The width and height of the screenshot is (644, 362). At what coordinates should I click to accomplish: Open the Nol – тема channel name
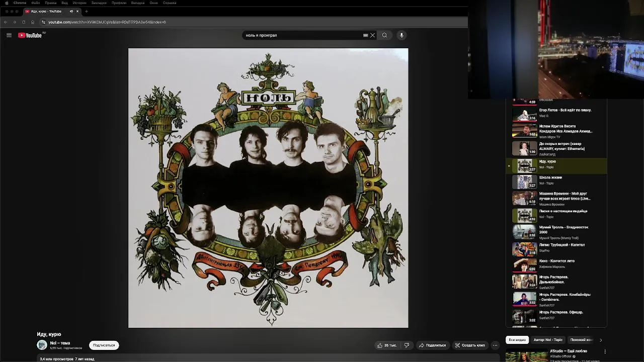pos(60,343)
